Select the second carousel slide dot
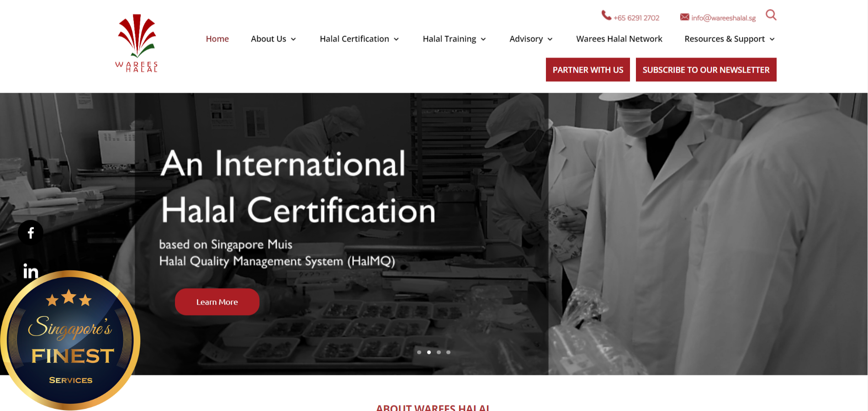868x411 pixels. point(429,352)
